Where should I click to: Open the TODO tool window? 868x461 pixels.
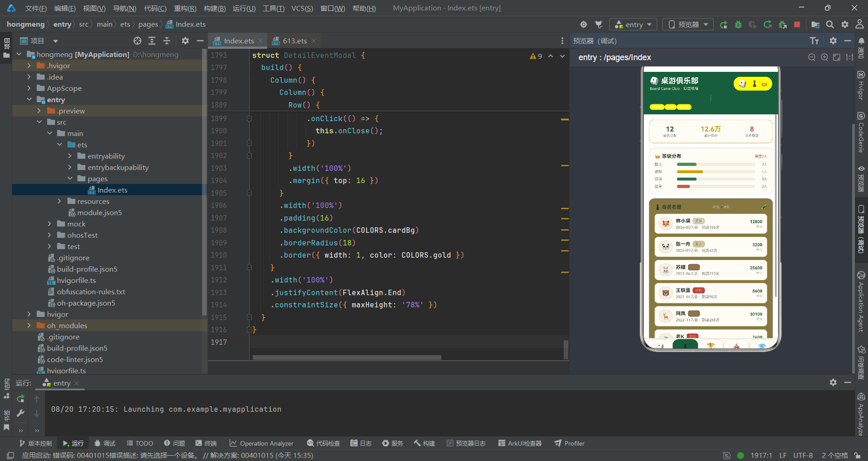tap(140, 443)
